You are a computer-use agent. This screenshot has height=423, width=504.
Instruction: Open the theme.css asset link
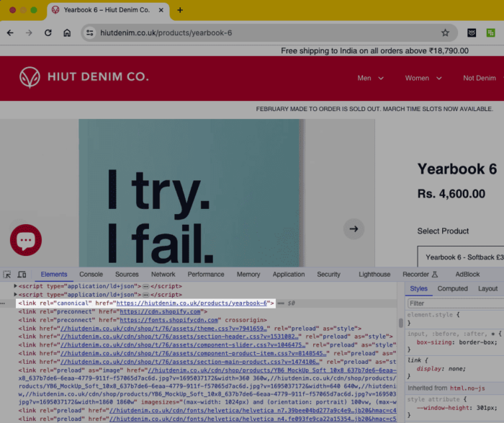[163, 329]
